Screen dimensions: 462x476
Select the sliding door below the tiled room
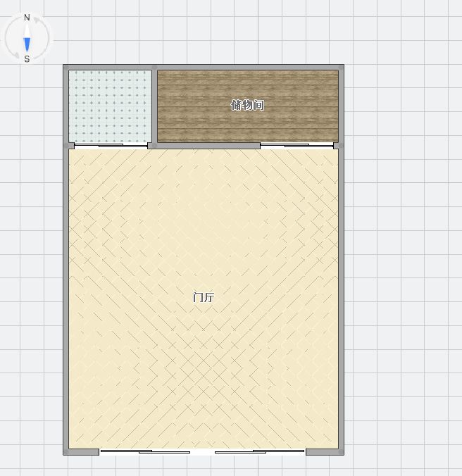(111, 146)
